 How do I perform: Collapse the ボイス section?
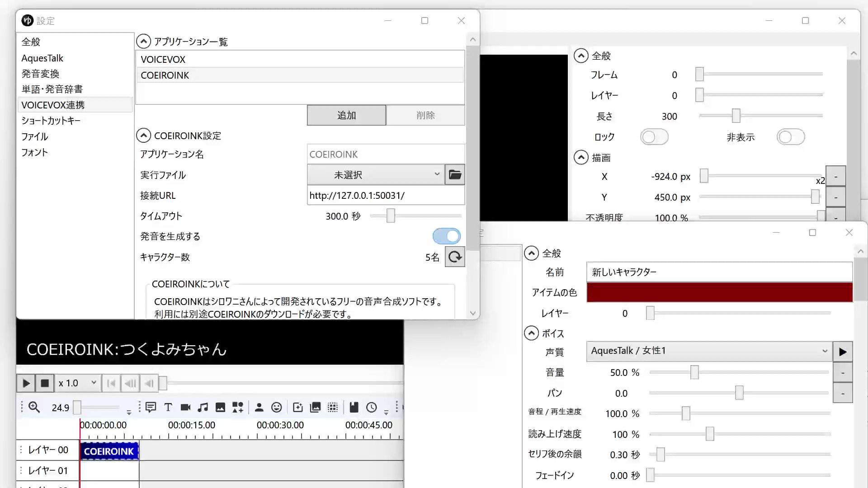531,333
